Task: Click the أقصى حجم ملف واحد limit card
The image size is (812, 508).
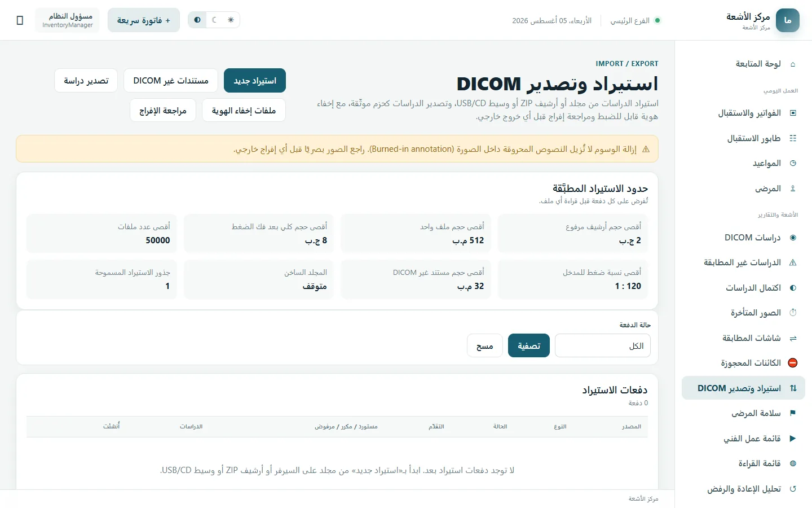Action: 416,233
